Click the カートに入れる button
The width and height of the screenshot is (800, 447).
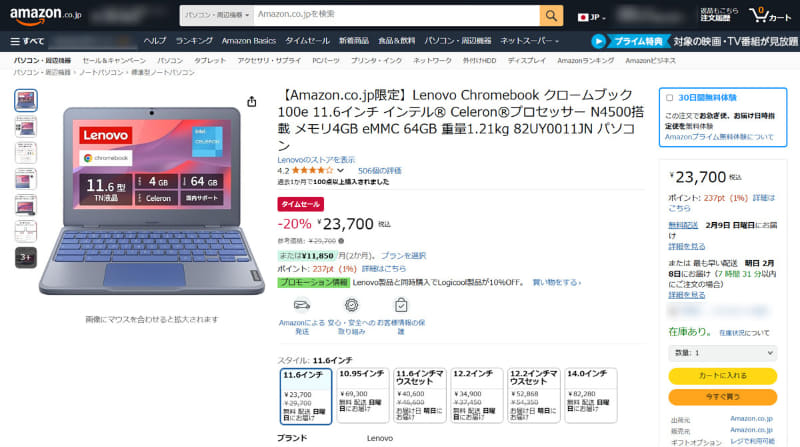tap(722, 376)
